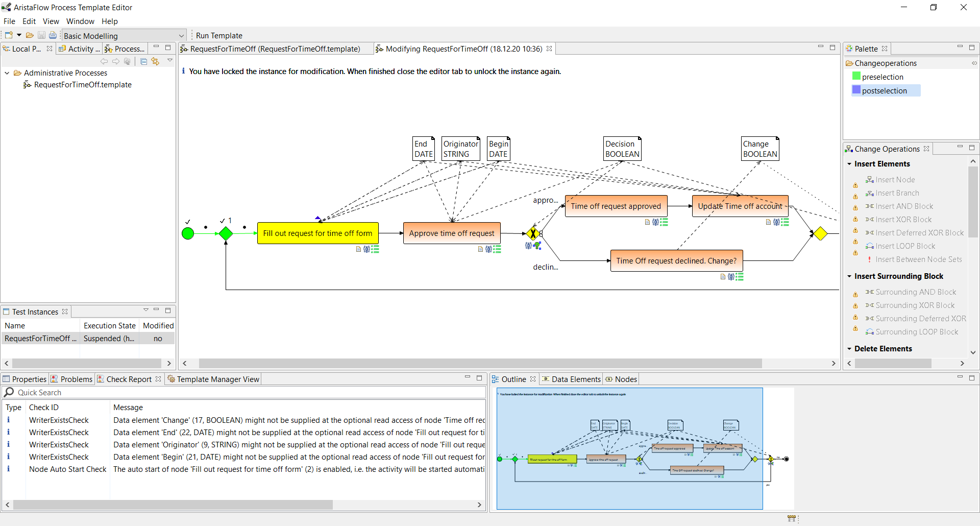Open the Window menu
The image size is (980, 526).
tap(80, 21)
